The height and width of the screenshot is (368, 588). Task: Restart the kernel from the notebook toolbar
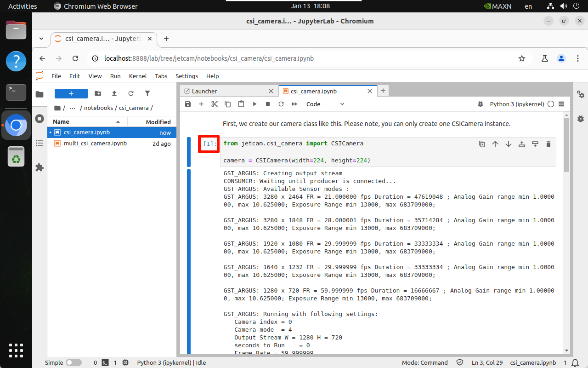pos(281,104)
